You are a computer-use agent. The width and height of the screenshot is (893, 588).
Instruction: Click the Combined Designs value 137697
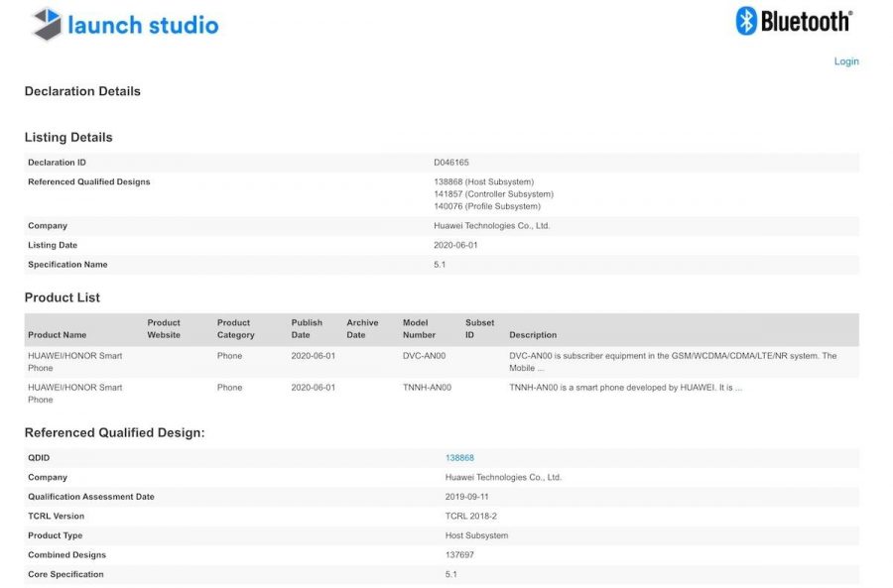click(x=459, y=555)
